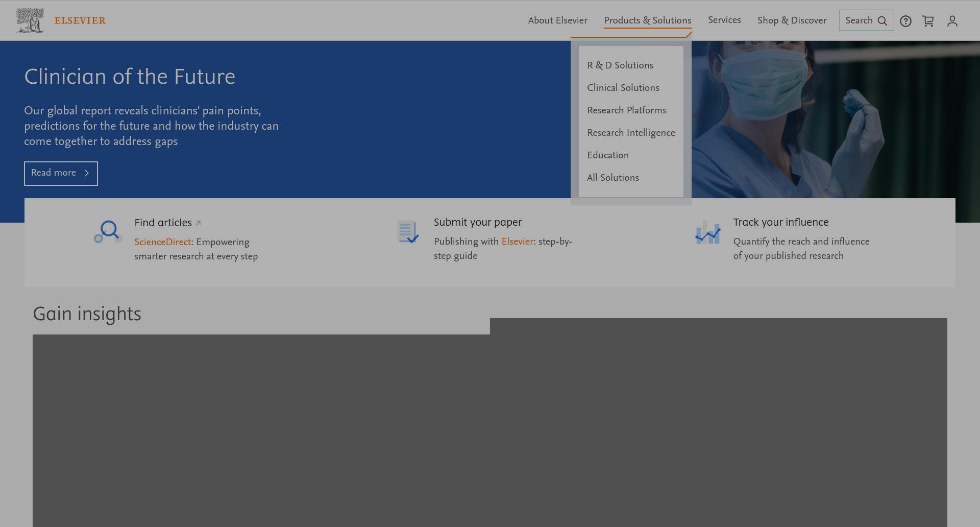This screenshot has width=980, height=527.
Task: Click the Track your influence chart icon
Action: [x=707, y=232]
